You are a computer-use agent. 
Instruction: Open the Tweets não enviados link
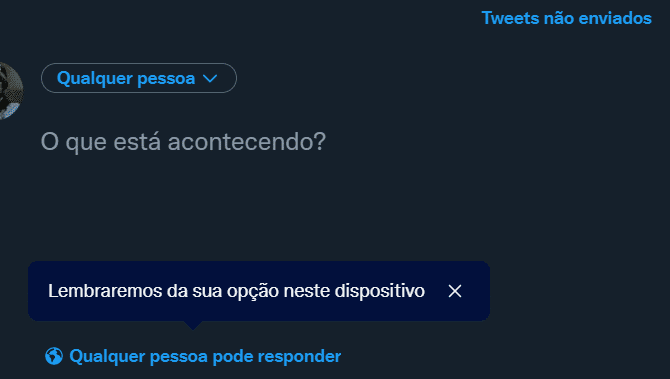tap(566, 18)
